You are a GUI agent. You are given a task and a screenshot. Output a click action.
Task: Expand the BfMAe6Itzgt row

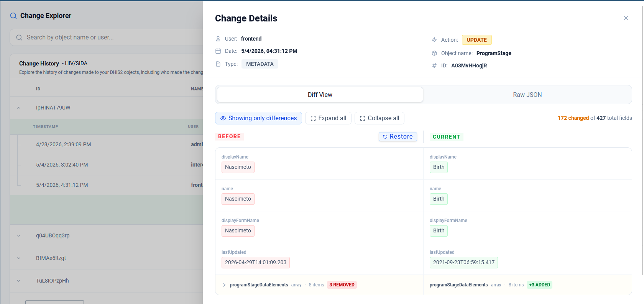click(x=18, y=258)
